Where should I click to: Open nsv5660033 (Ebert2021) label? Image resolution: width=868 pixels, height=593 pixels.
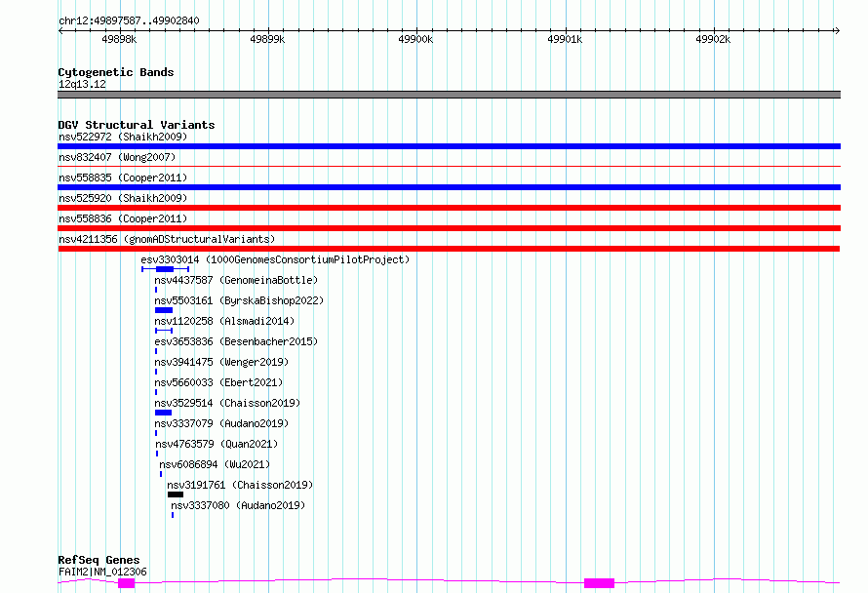click(218, 382)
